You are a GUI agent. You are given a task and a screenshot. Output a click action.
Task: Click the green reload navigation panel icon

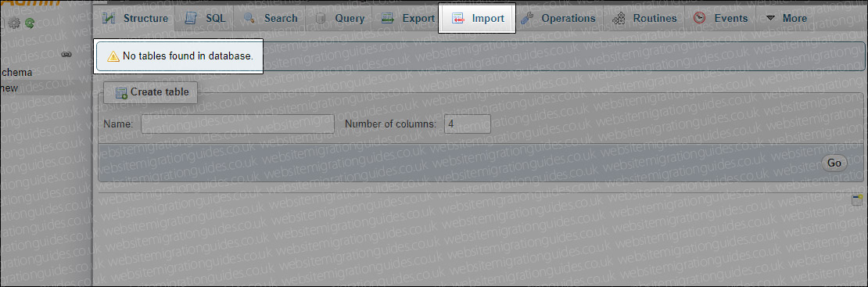click(30, 23)
